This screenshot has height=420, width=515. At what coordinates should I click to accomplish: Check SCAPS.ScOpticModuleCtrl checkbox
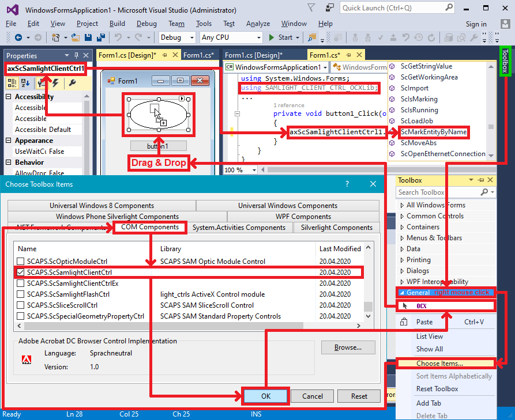(x=20, y=261)
